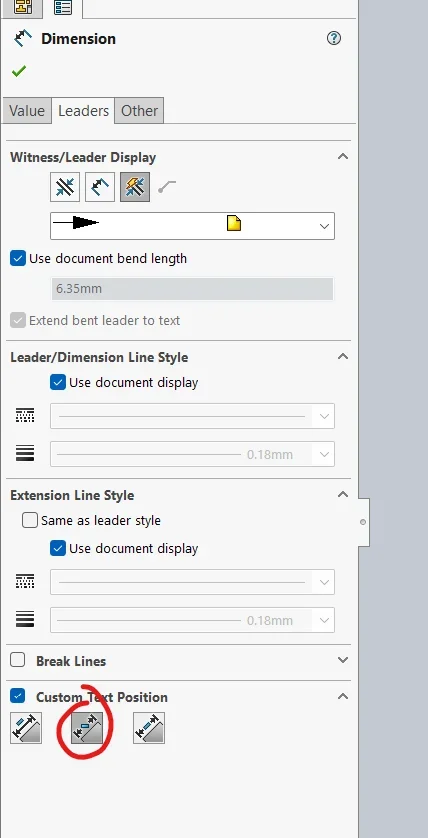Open Dimension help question mark icon
The width and height of the screenshot is (428, 838).
pos(334,38)
